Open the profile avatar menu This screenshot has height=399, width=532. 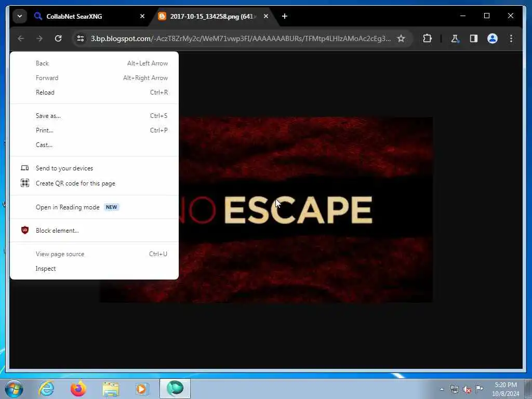pyautogui.click(x=493, y=38)
